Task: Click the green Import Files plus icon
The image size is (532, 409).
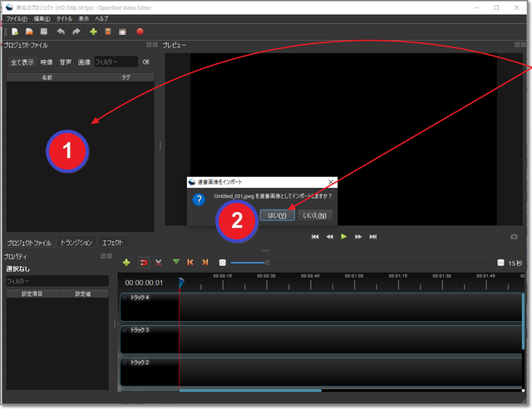Action: (x=93, y=32)
